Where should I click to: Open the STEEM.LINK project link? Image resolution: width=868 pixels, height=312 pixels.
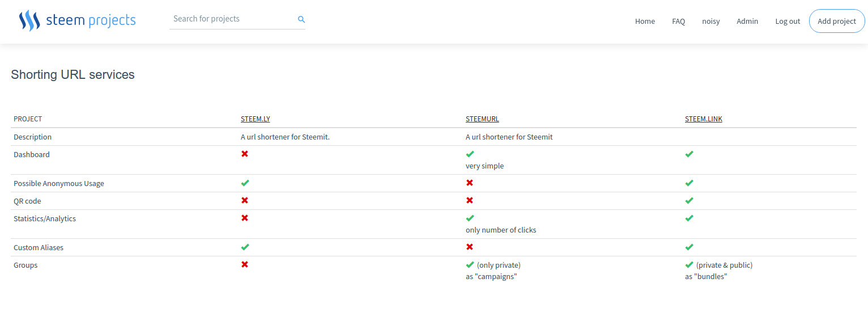[x=704, y=119]
